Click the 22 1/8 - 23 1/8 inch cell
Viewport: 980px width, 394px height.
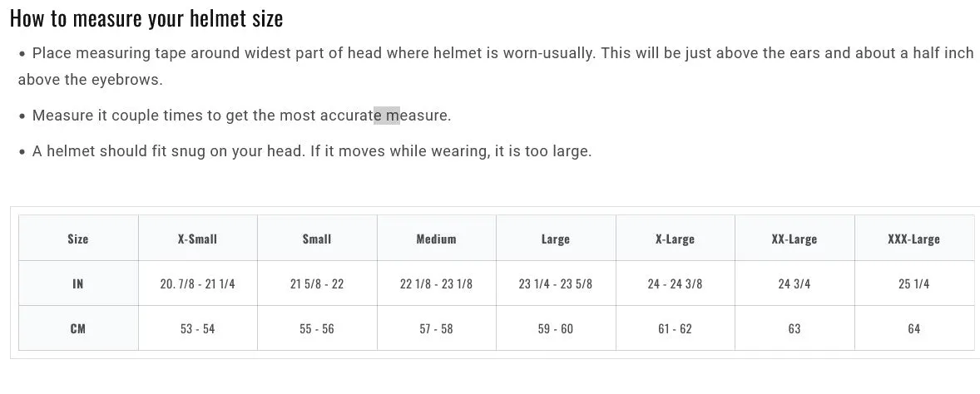436,283
